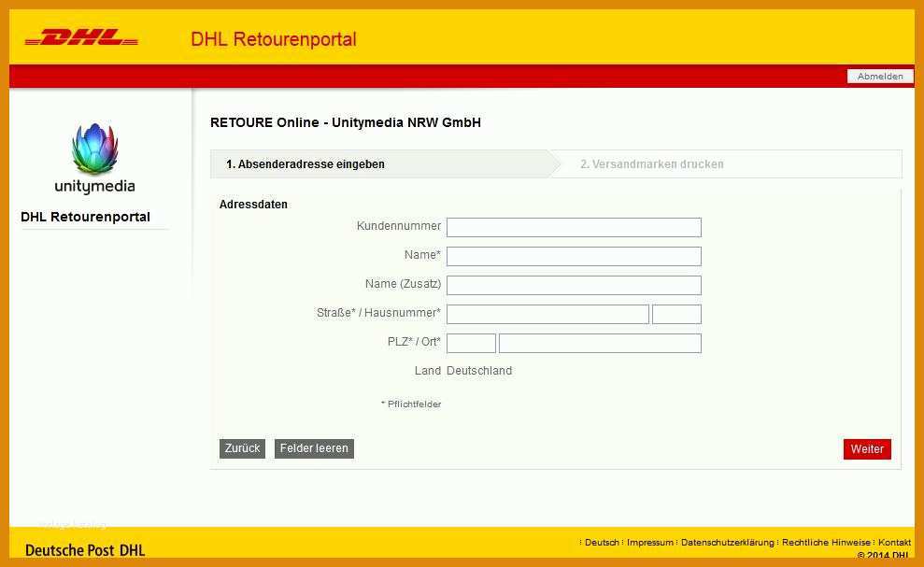Click the DHL Retourenportal header title
The height and width of the screenshot is (567, 924).
(x=274, y=39)
